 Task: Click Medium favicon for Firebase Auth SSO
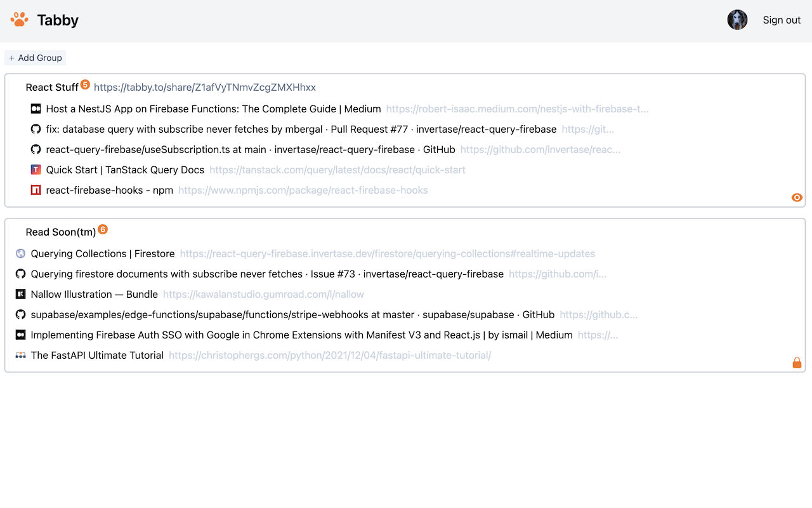(x=20, y=335)
